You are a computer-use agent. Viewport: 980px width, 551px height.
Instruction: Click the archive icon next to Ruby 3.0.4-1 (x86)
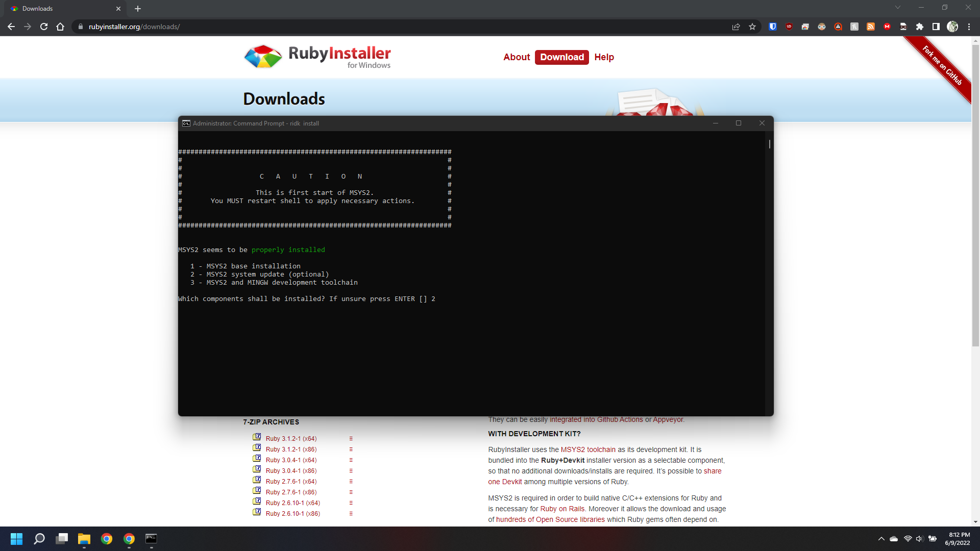coord(257,469)
